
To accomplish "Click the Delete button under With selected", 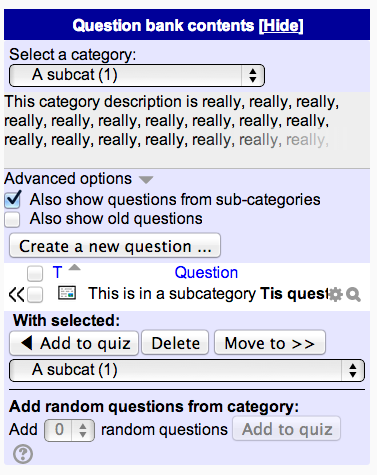I will tap(175, 343).
